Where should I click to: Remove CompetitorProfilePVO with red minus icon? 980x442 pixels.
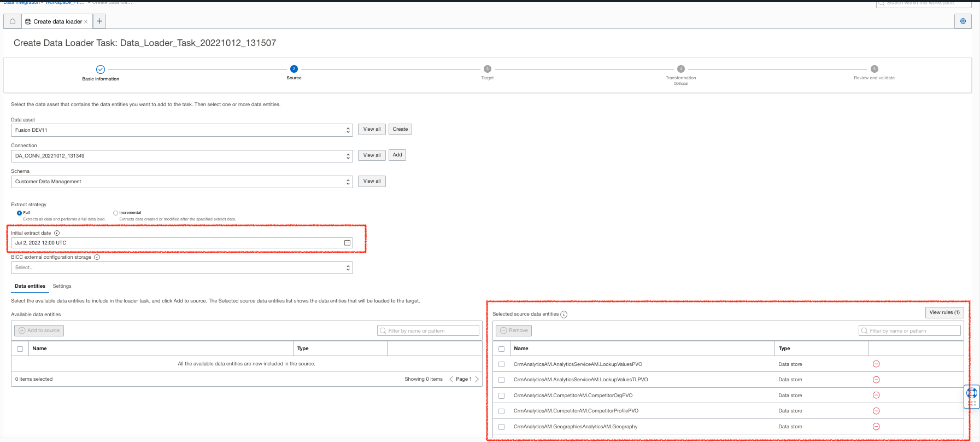(x=876, y=411)
